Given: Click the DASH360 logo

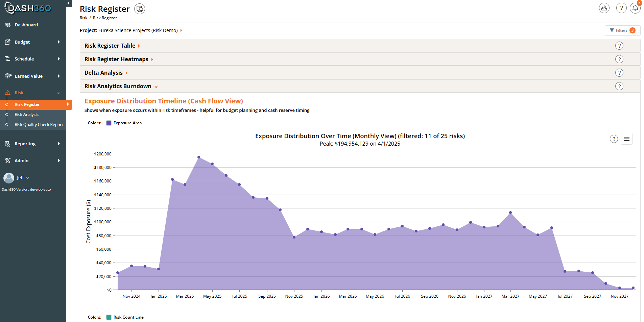Looking at the screenshot, I should click(x=28, y=8).
